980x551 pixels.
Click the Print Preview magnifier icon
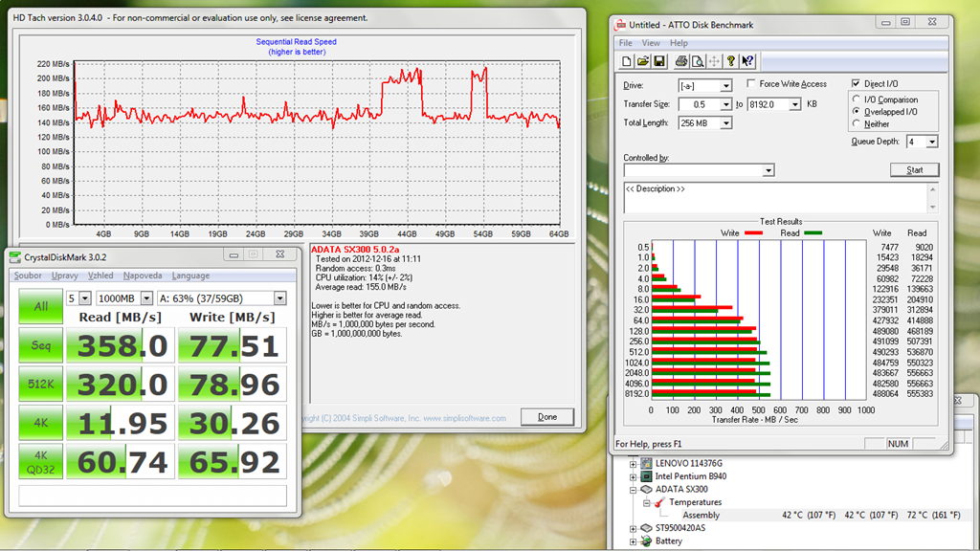[698, 61]
